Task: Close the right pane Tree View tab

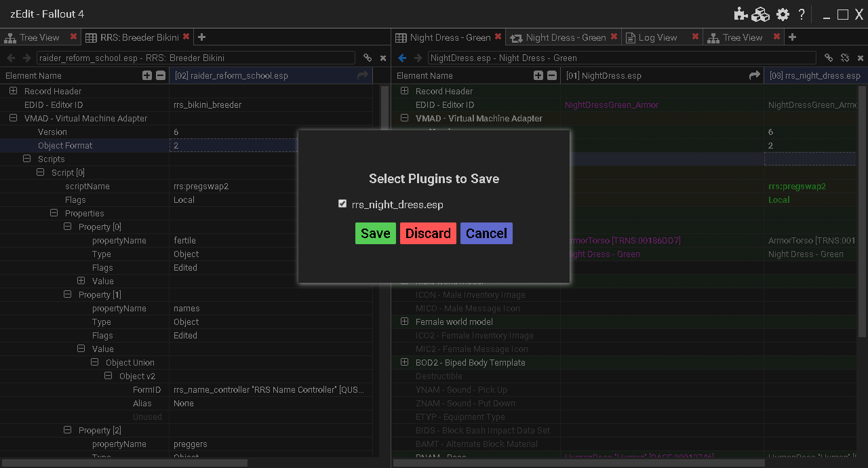Action: point(776,37)
